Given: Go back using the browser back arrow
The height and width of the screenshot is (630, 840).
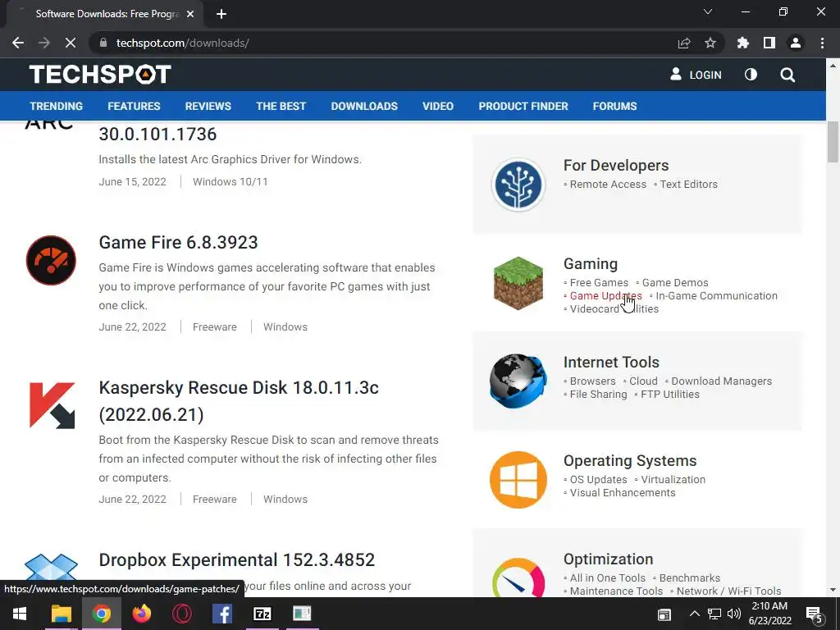Looking at the screenshot, I should click(x=18, y=43).
